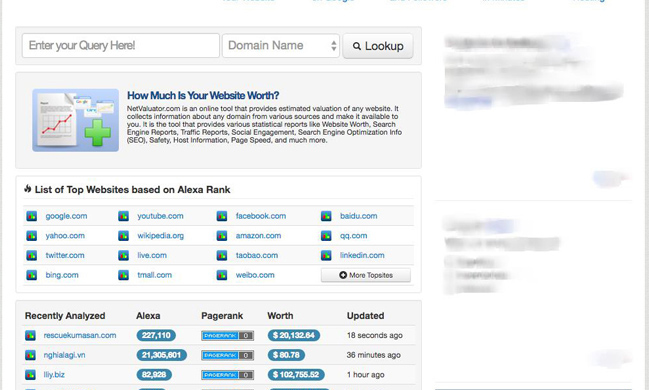Click the Pagerank badge in lliy.biz row
Image resolution: width=649 pixels, height=390 pixels.
tap(227, 375)
